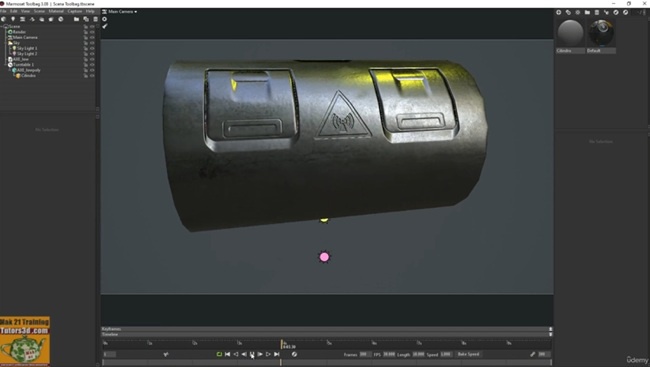Click the folder icon in scene toolbar

(x=76, y=19)
